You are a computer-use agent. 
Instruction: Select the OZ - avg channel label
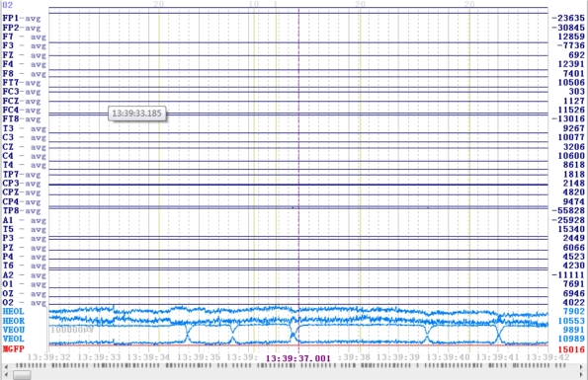pos(25,293)
